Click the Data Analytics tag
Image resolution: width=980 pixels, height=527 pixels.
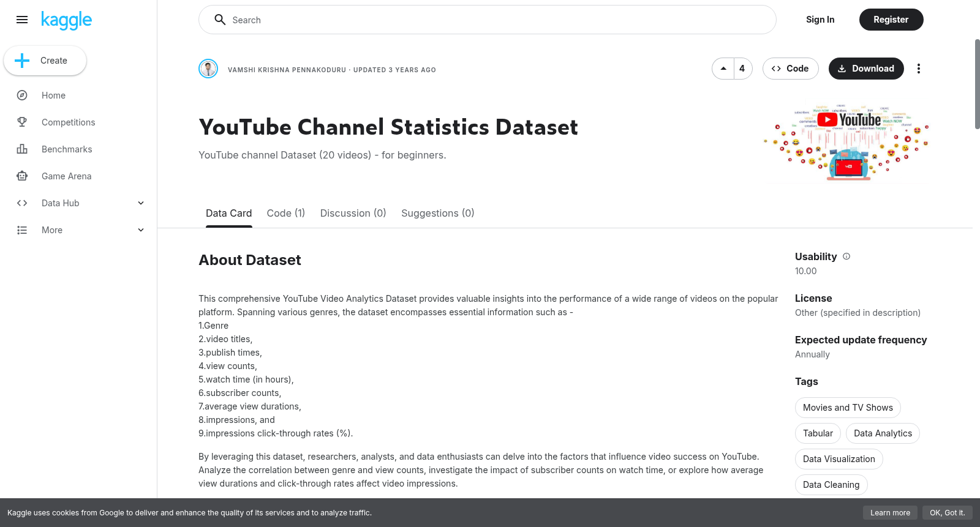[x=883, y=433]
